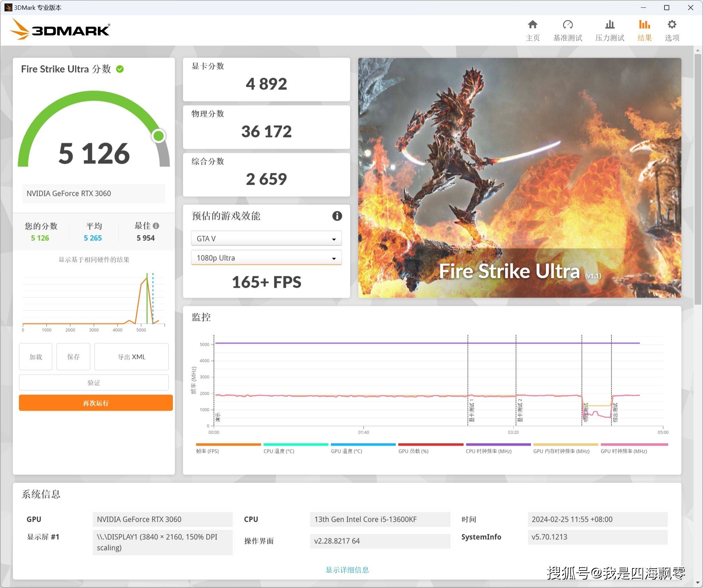Toggle the CPU 温度 (°C) graph series
703x588 pixels.
tap(279, 451)
